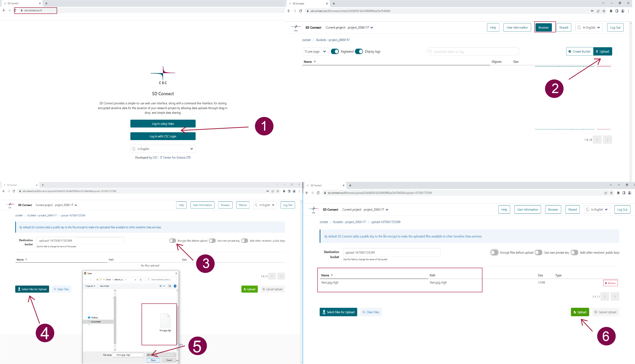
Task: Bookmark star in upload page listing Stars.jpg.c4gh
Action: tap(611, 193)
